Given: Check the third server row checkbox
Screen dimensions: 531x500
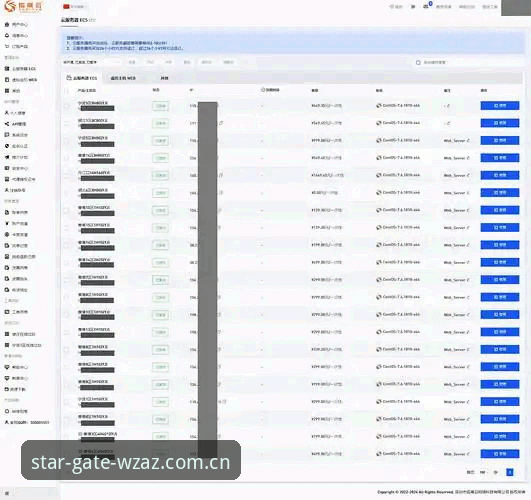Looking at the screenshot, I should (x=67, y=141).
